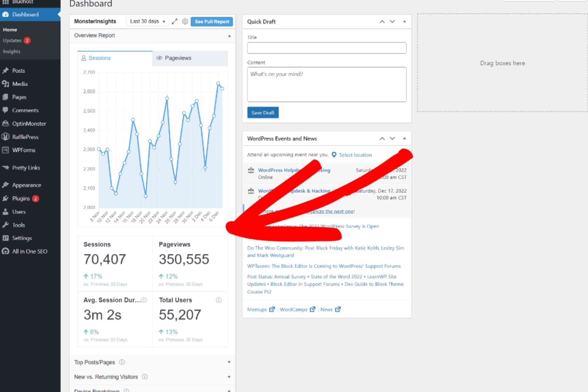Viewport: 588px width, 392px height.
Task: Click the See Full Report button
Action: pyautogui.click(x=212, y=21)
